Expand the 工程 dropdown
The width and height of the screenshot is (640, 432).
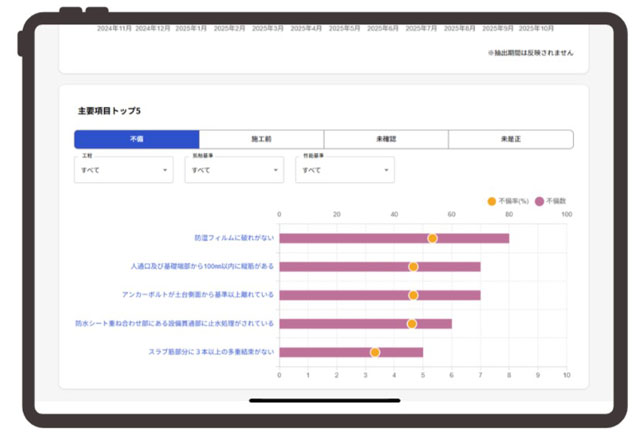124,170
